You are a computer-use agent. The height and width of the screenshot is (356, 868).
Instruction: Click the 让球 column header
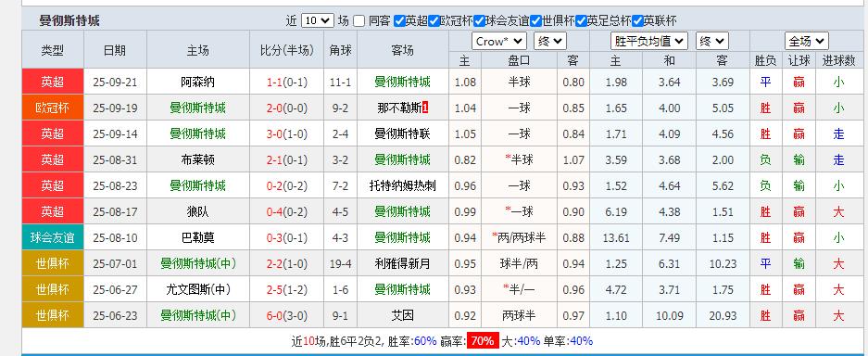[x=799, y=59]
